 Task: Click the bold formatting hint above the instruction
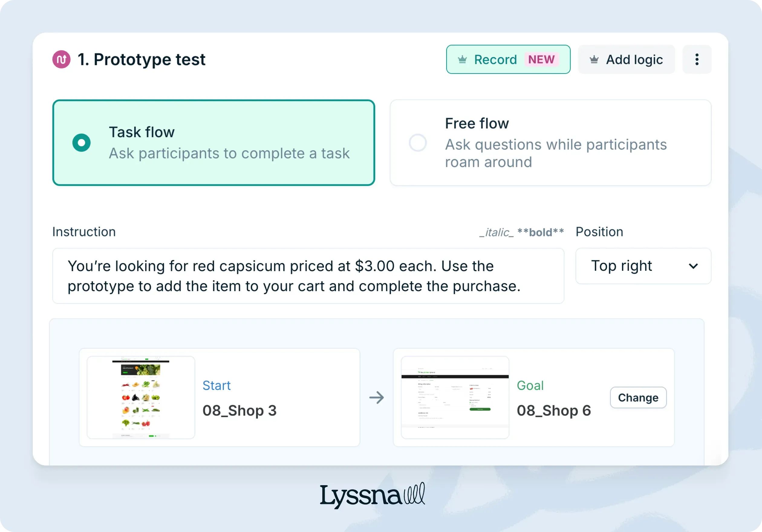click(x=540, y=232)
